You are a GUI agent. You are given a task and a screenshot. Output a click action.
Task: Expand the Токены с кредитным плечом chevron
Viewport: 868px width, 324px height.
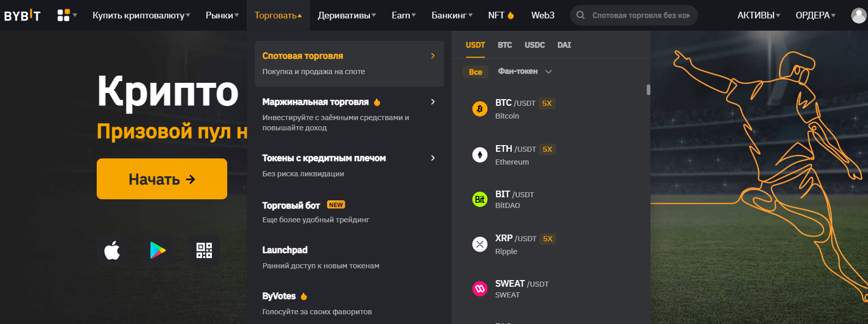point(433,158)
